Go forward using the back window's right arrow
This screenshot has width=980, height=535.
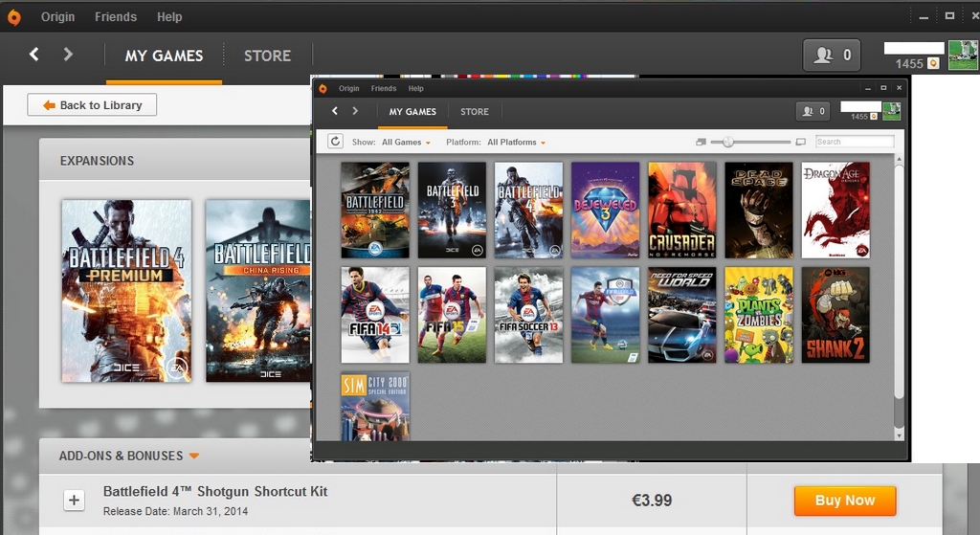[x=68, y=55]
